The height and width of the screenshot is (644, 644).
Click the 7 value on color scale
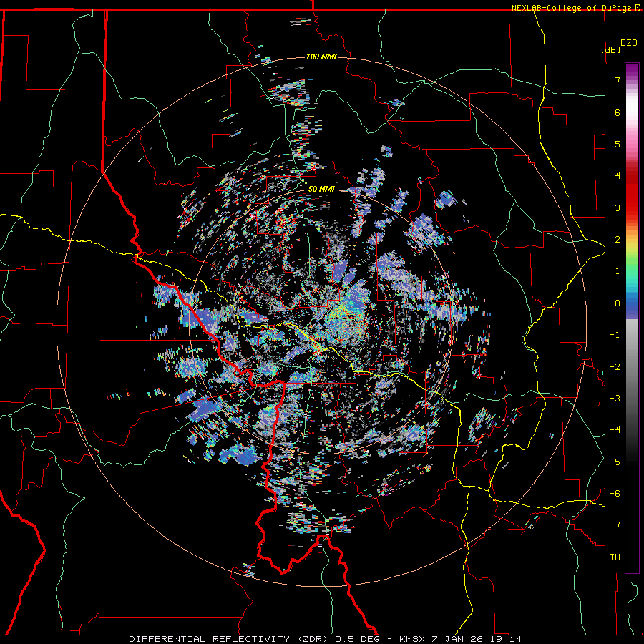tap(618, 80)
